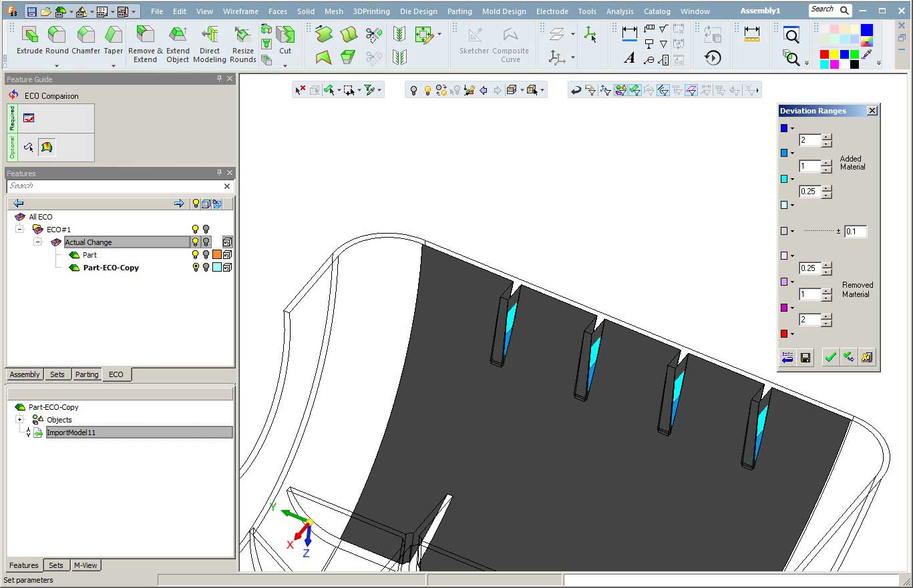
Task: Open the dark blue deviation color dropdown
Action: (792, 129)
